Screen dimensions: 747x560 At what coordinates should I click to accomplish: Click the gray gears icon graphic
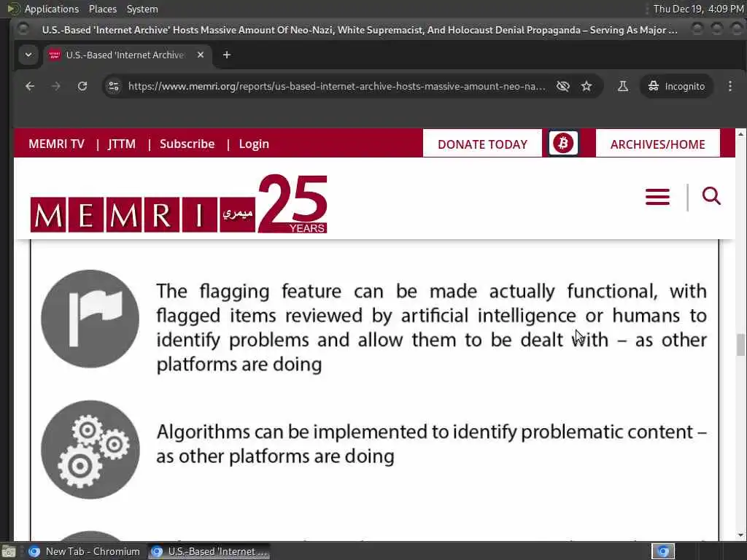pyautogui.click(x=90, y=449)
